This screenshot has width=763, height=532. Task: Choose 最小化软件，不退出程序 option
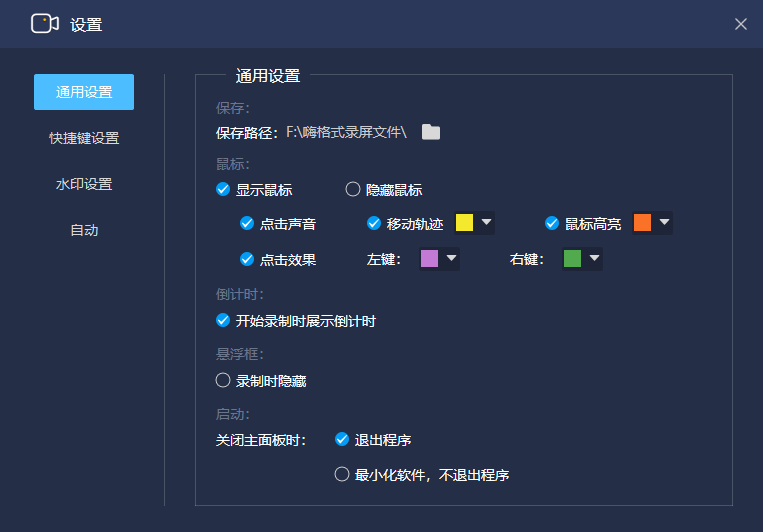point(342,474)
